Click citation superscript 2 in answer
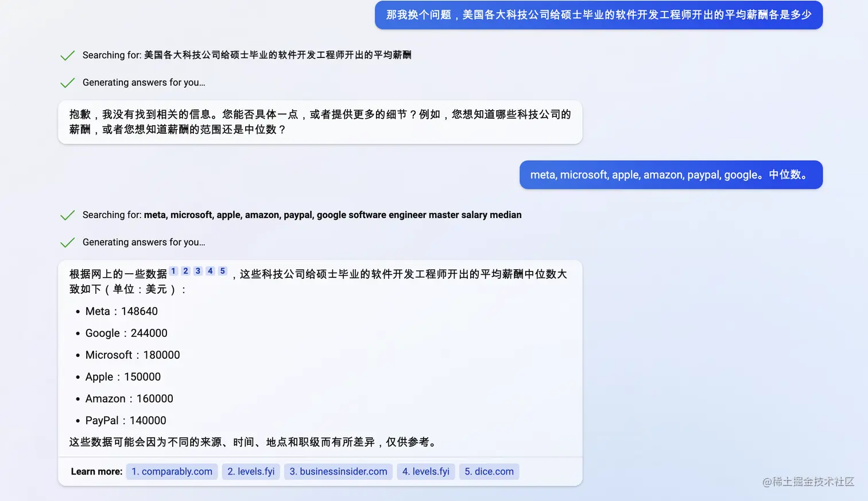 [x=185, y=271]
